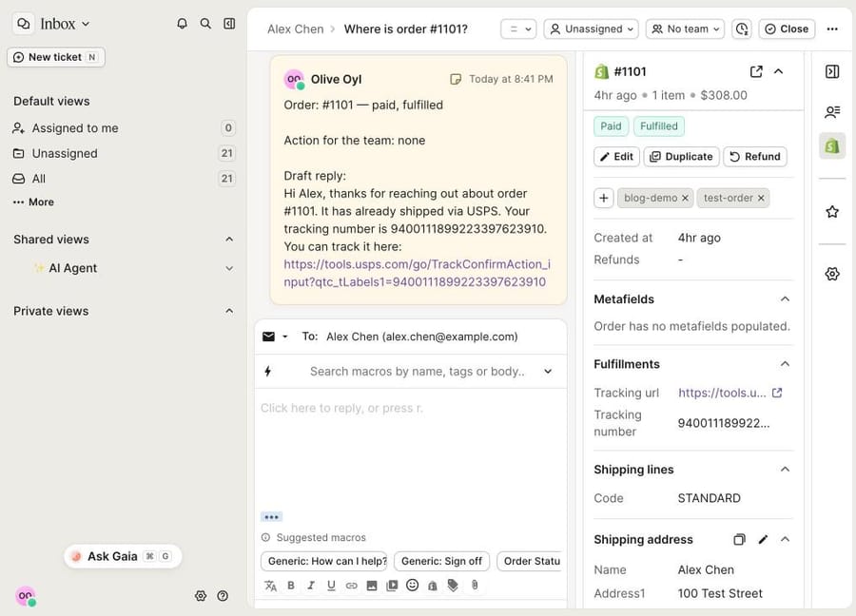This screenshot has height=616, width=856.
Task: Create a New ticket
Action: pos(56,57)
